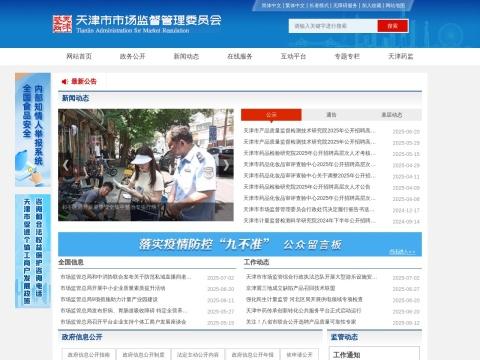Click the 点击进入 link on the banner

(402, 251)
